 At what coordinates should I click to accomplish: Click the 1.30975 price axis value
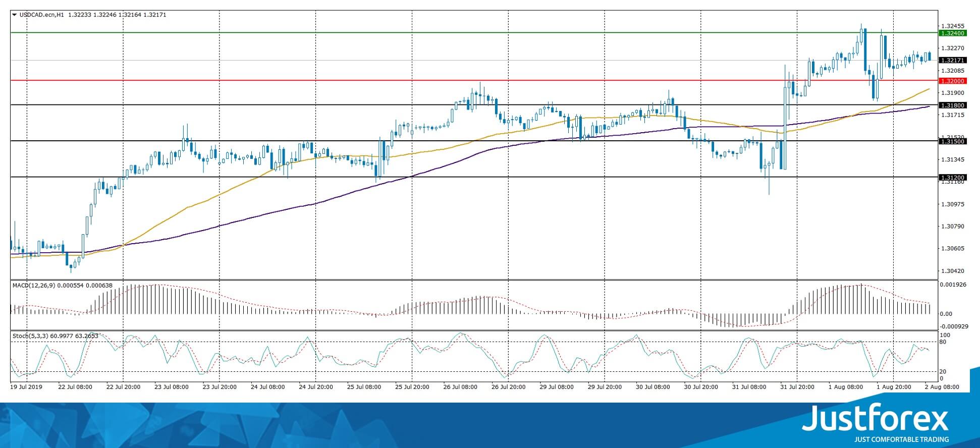(952, 204)
